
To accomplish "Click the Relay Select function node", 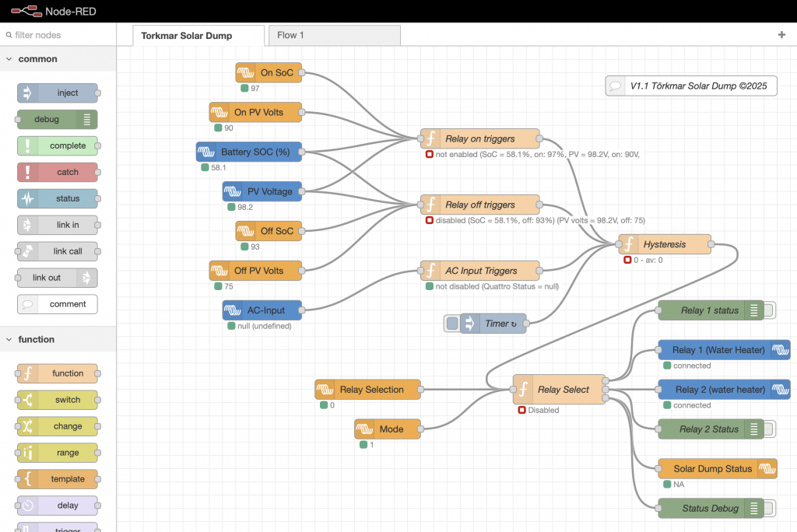I will point(559,390).
